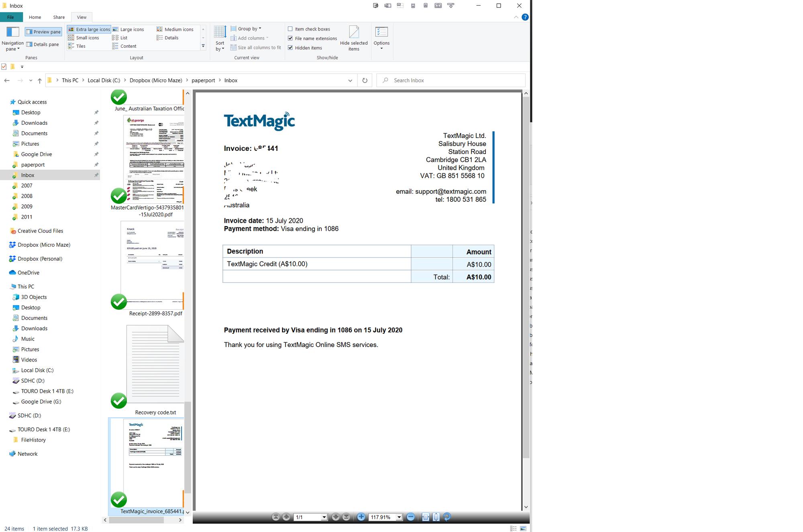Go to next page in PDF preview

pos(336,517)
